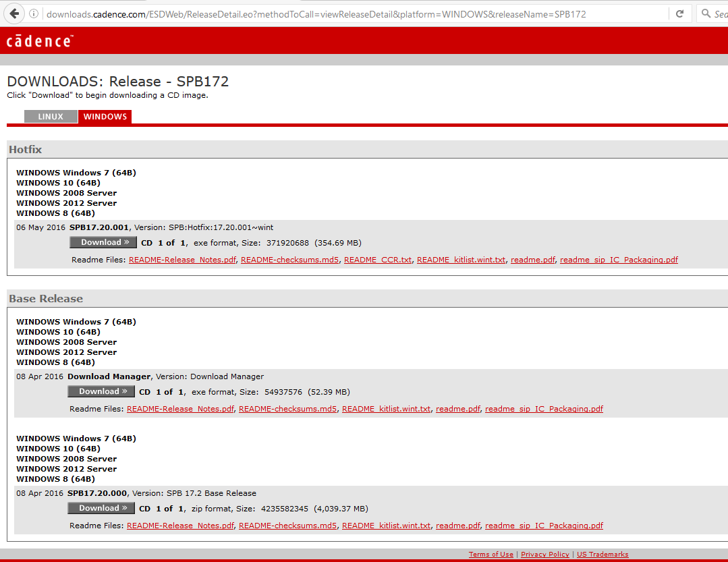This screenshot has width=728, height=562.
Task: Select the WINDOWS tab
Action: tap(105, 117)
